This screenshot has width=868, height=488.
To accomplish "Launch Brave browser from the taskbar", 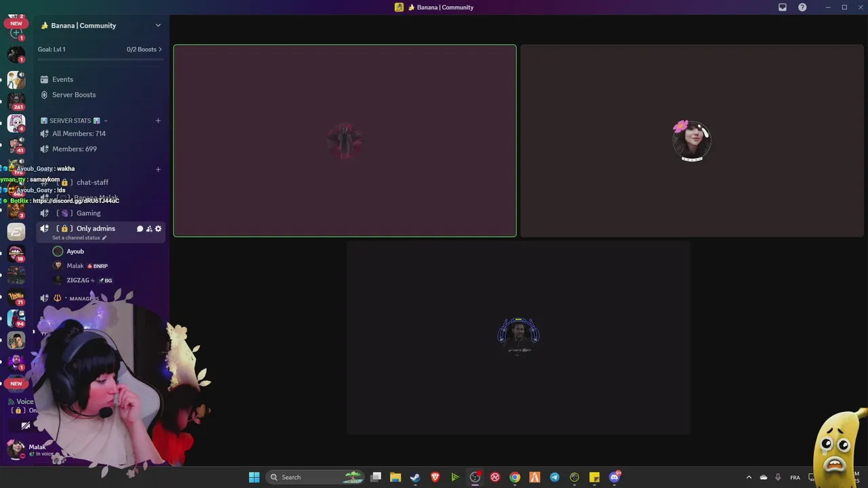I will (x=435, y=477).
